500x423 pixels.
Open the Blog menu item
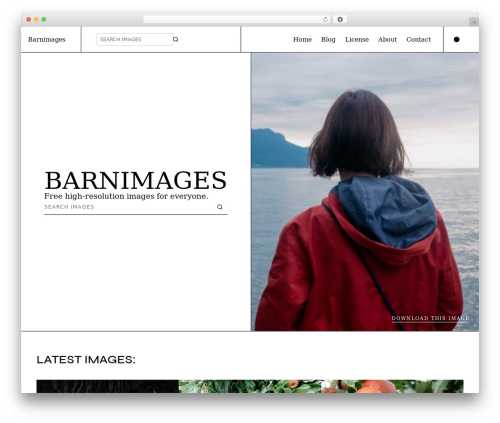click(328, 39)
